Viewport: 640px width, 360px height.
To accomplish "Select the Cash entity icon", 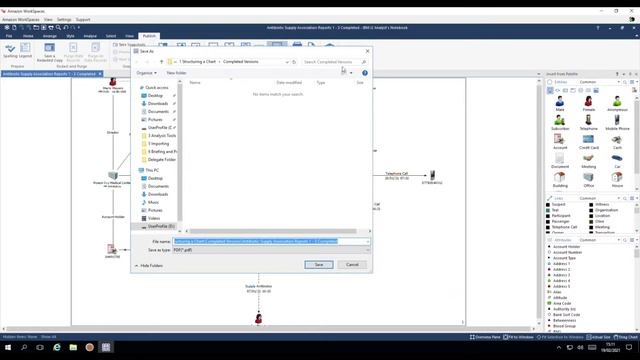I will tap(617, 142).
